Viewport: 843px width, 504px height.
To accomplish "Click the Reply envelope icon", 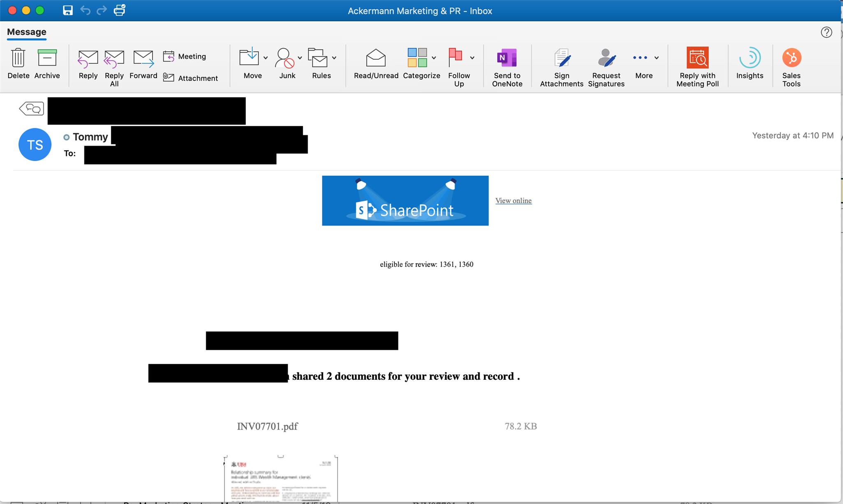I will [x=88, y=58].
